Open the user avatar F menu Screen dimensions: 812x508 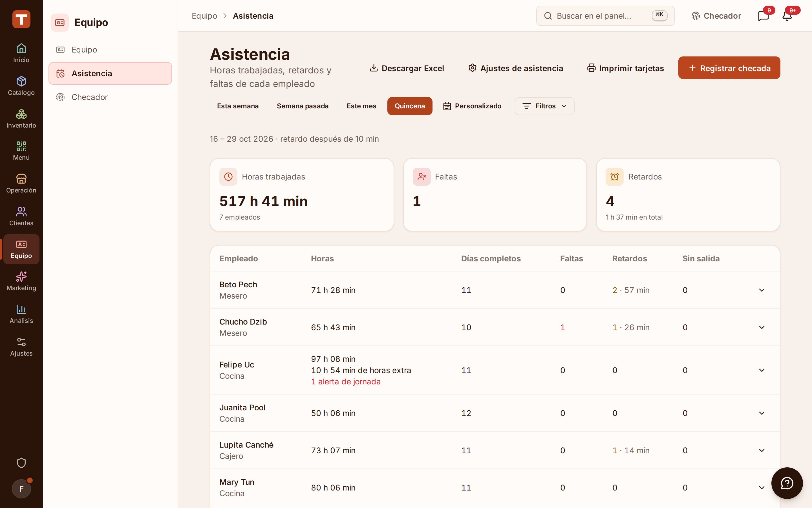point(21,489)
